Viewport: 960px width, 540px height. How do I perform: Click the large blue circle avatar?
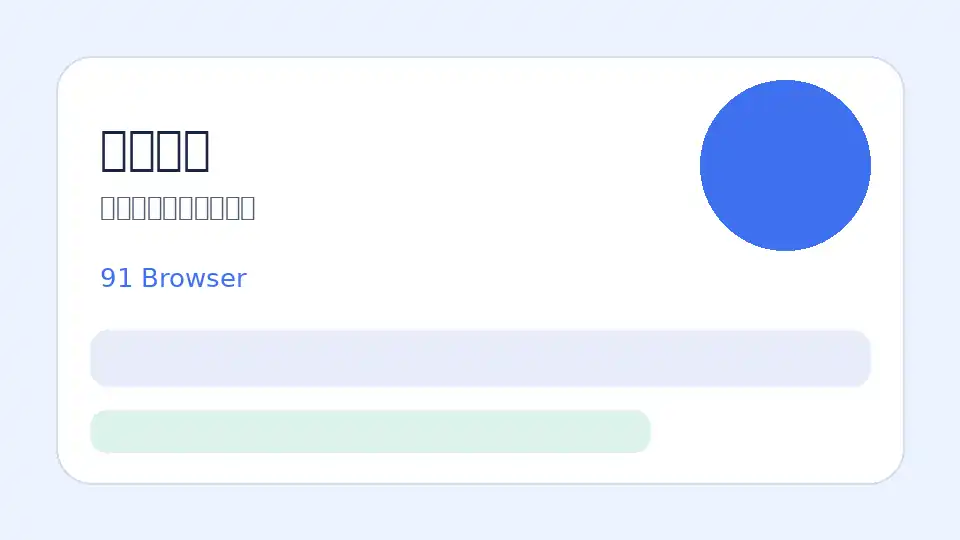[x=785, y=165]
